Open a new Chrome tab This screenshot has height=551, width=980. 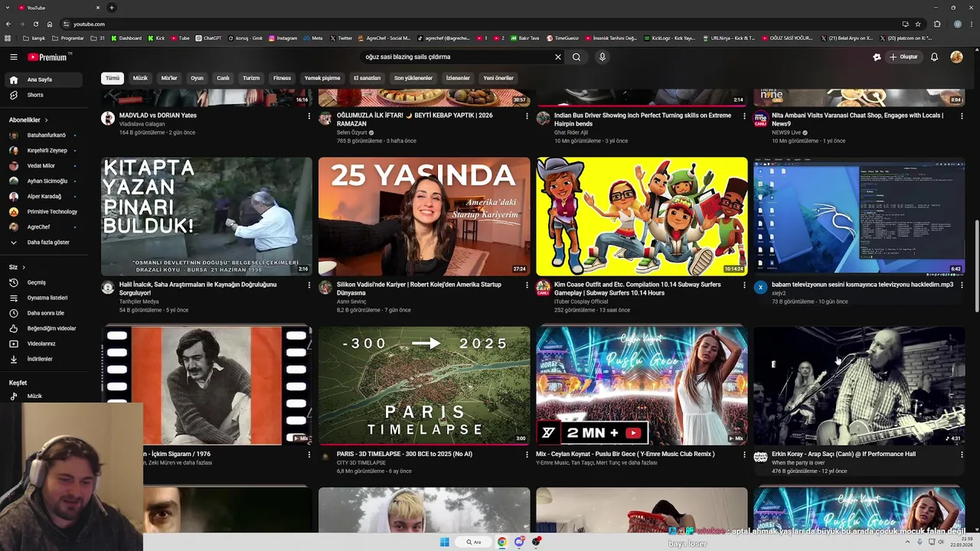[111, 8]
